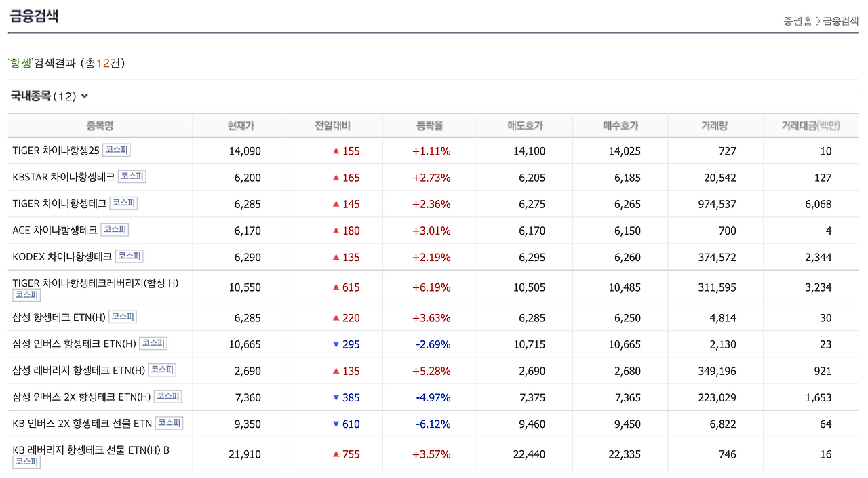
Task: Click the 코스피 badge next to TIGER 차이나항셍25
Action: tap(117, 149)
